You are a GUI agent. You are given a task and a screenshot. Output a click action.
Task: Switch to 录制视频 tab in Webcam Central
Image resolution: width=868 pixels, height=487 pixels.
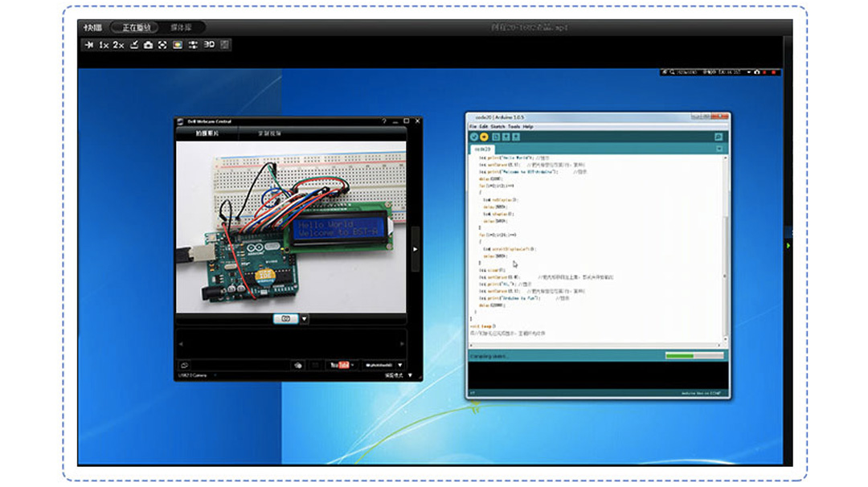269,133
